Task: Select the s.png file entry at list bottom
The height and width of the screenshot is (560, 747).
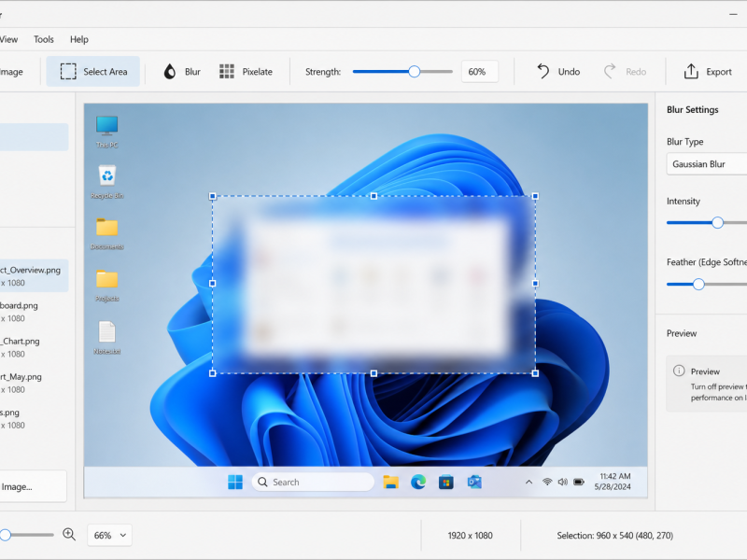Action: 34,418
